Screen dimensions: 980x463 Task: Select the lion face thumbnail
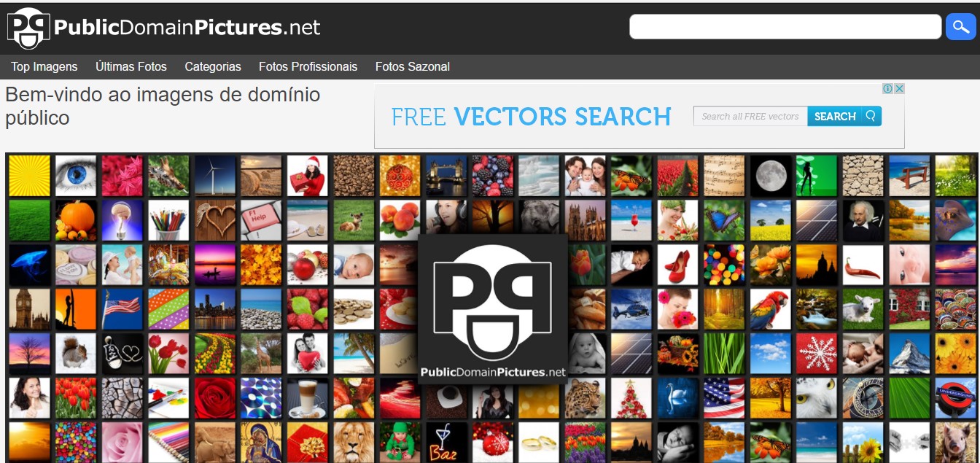(x=354, y=443)
